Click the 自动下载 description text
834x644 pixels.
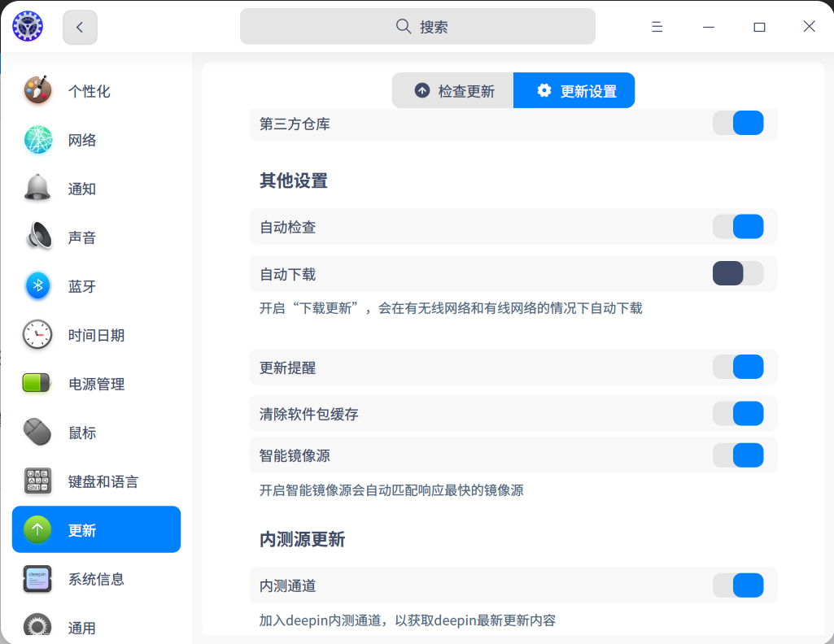451,308
